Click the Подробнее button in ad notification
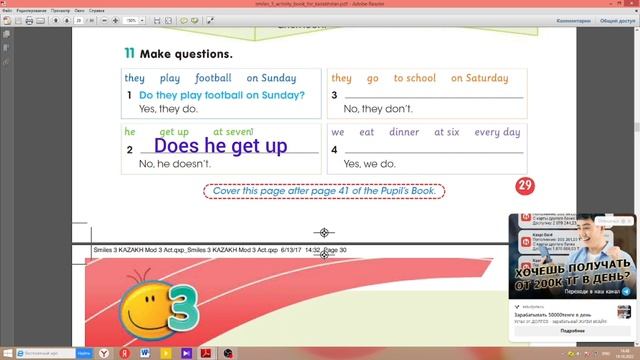 [572, 331]
